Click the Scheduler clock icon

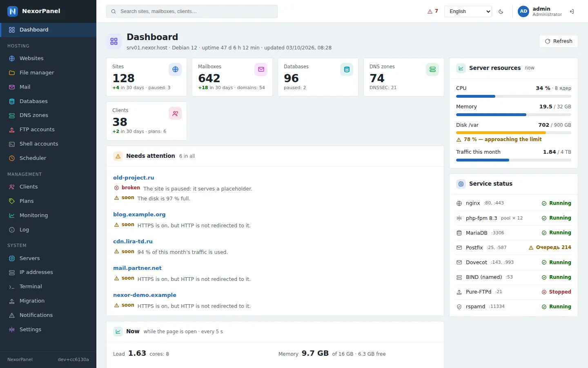pyautogui.click(x=12, y=158)
